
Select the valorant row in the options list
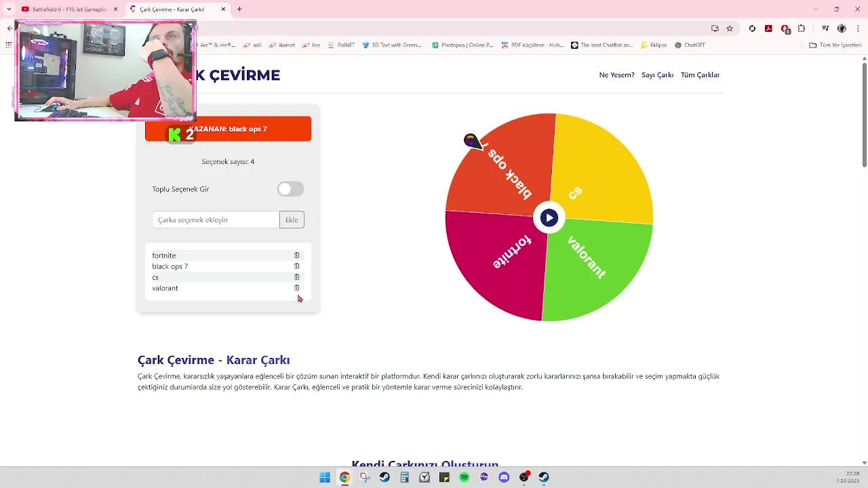[228, 288]
